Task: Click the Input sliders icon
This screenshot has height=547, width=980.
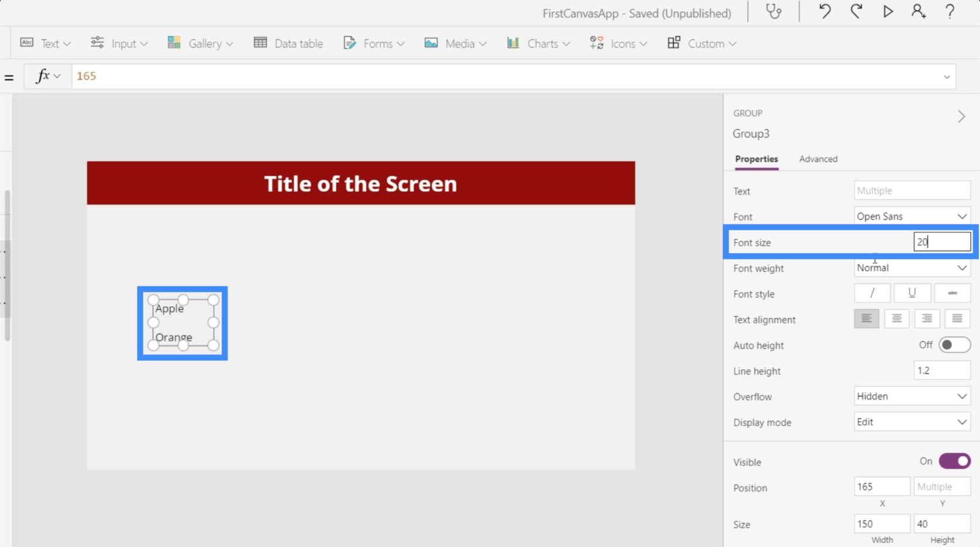Action: [x=97, y=43]
